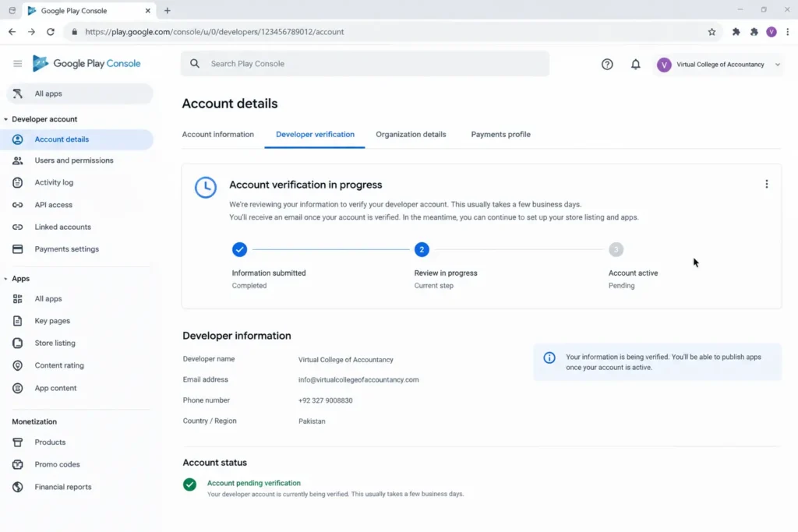Open Linked accounts
Viewport: 798px width, 532px height.
pos(62,227)
